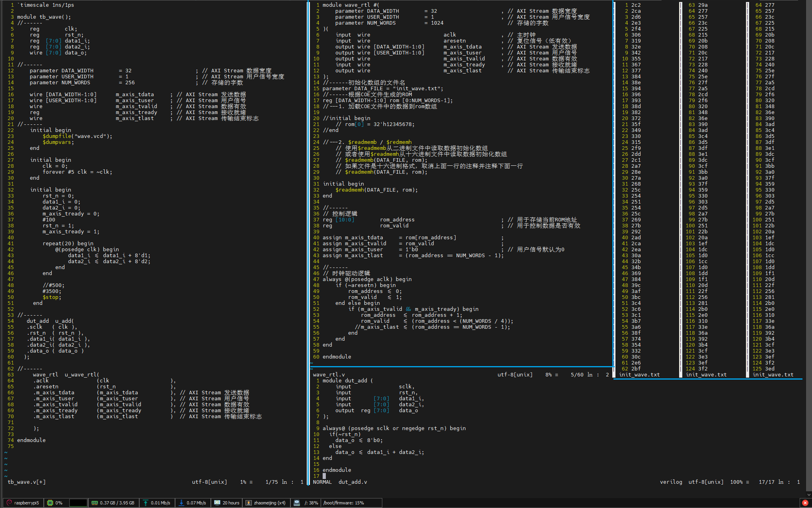The height and width of the screenshot is (508, 812).
Task: Click 'parameter NUM_WORDS = 1024' in wave_rtl.v
Action: [x=389, y=23]
